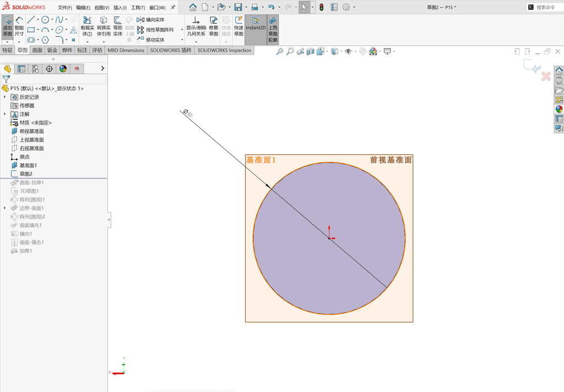Click Repair Sketch (修复草图) tool
The image size is (564, 392).
(x=214, y=26)
